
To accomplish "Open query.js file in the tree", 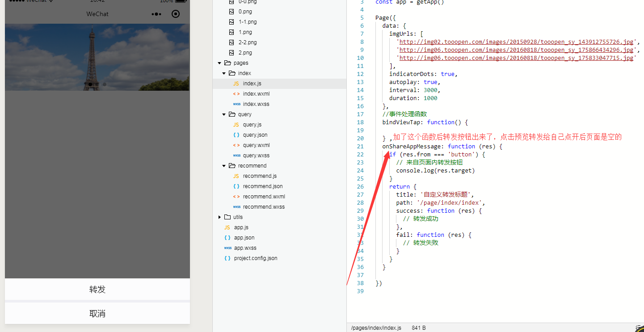I will (x=252, y=125).
